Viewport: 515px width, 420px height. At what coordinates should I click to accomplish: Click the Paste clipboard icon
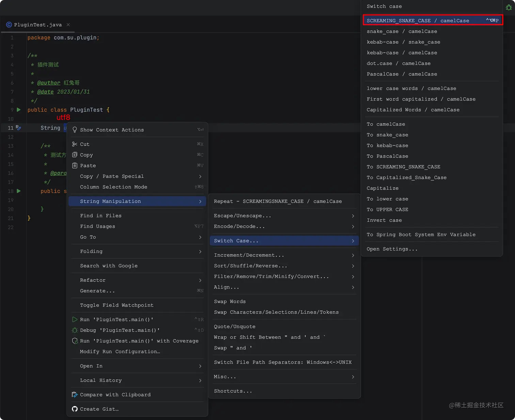coord(75,166)
